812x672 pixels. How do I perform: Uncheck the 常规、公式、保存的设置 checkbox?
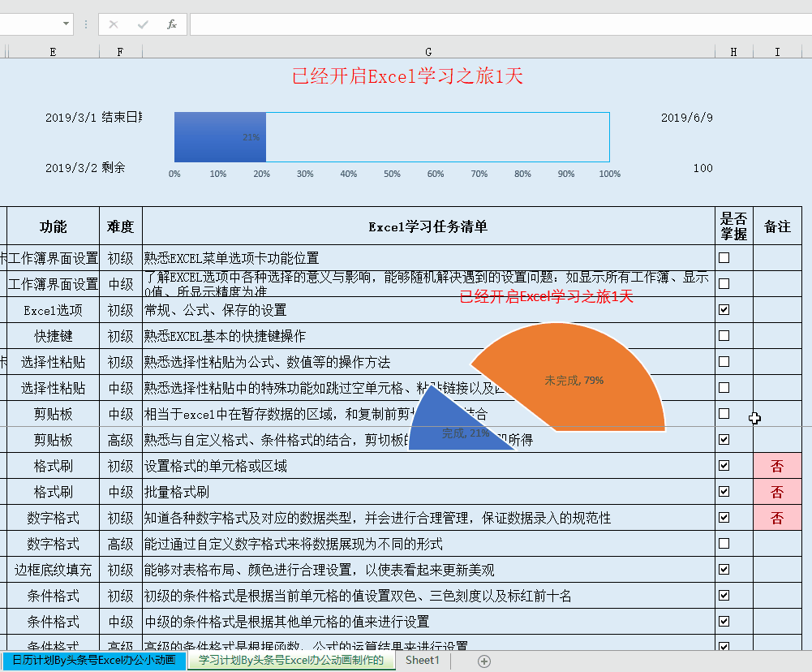[x=724, y=309]
